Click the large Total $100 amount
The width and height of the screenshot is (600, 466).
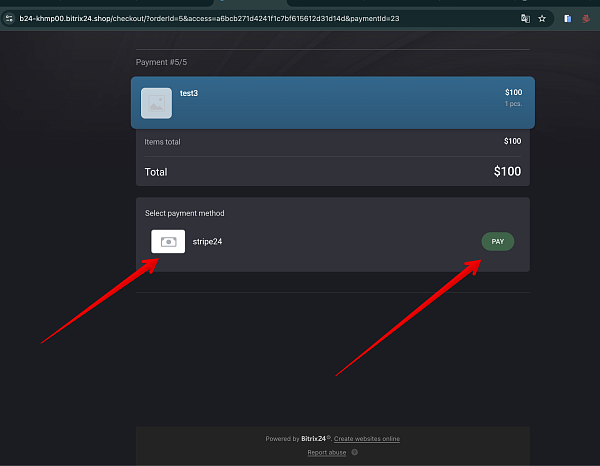coord(507,171)
